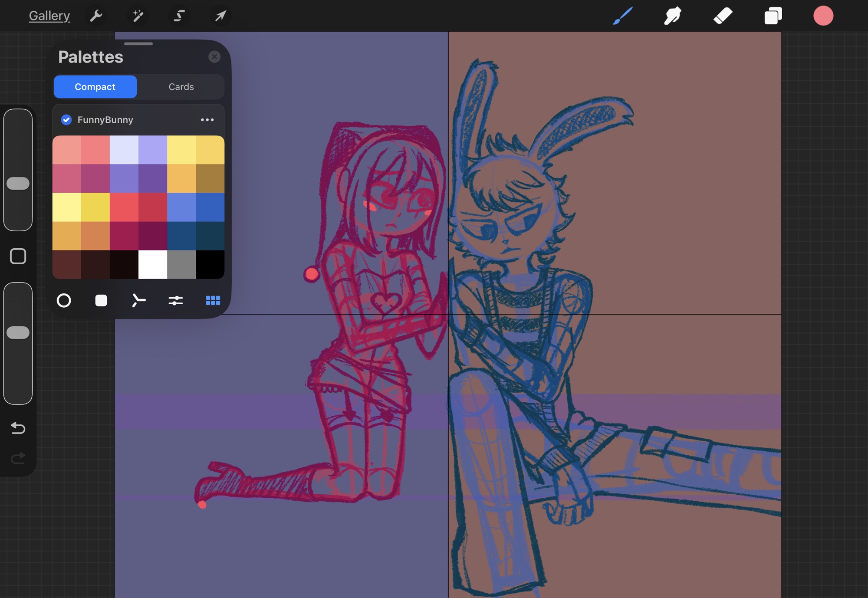Open active color circle in toolbar
This screenshot has width=868, height=598.
click(823, 16)
